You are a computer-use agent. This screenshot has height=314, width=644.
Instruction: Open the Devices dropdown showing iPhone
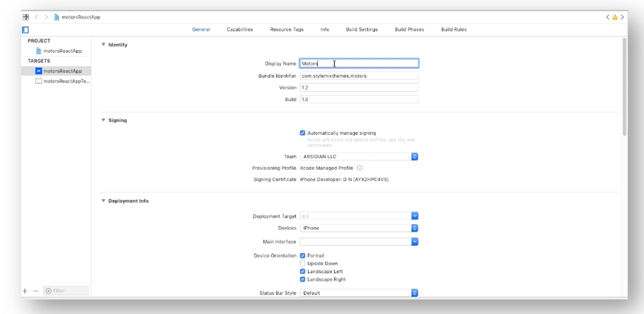(359, 228)
